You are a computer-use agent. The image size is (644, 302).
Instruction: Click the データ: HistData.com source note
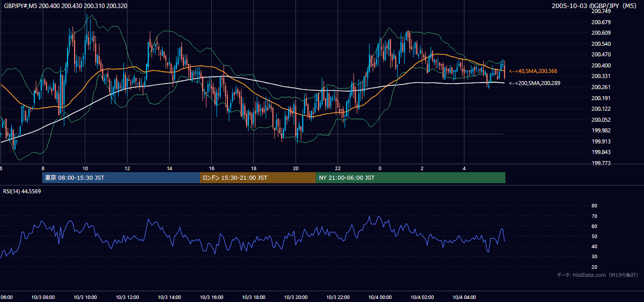598,275
